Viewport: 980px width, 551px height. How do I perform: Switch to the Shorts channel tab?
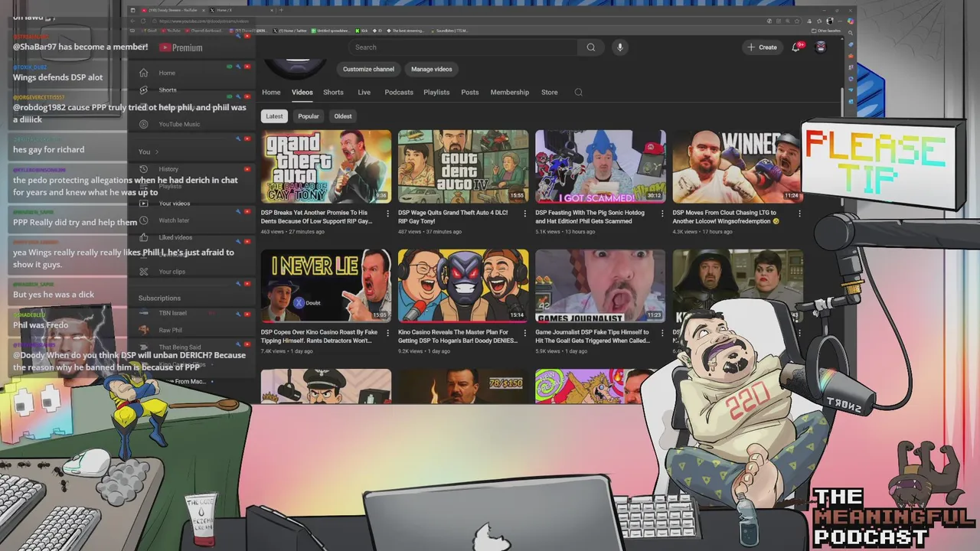pos(333,92)
